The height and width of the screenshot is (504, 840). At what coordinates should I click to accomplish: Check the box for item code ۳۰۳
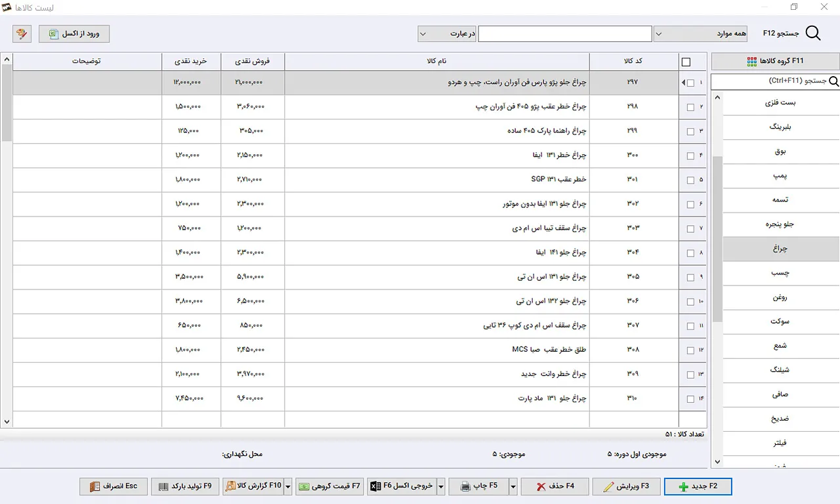690,229
